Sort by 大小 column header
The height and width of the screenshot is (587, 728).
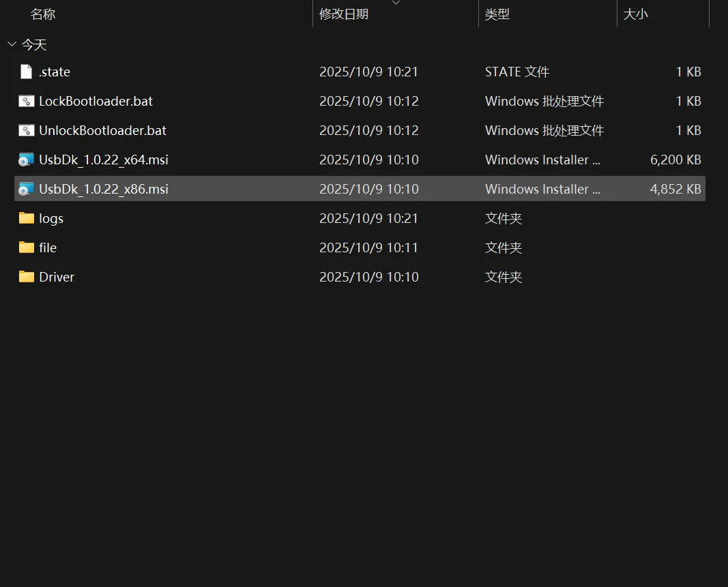pyautogui.click(x=635, y=14)
